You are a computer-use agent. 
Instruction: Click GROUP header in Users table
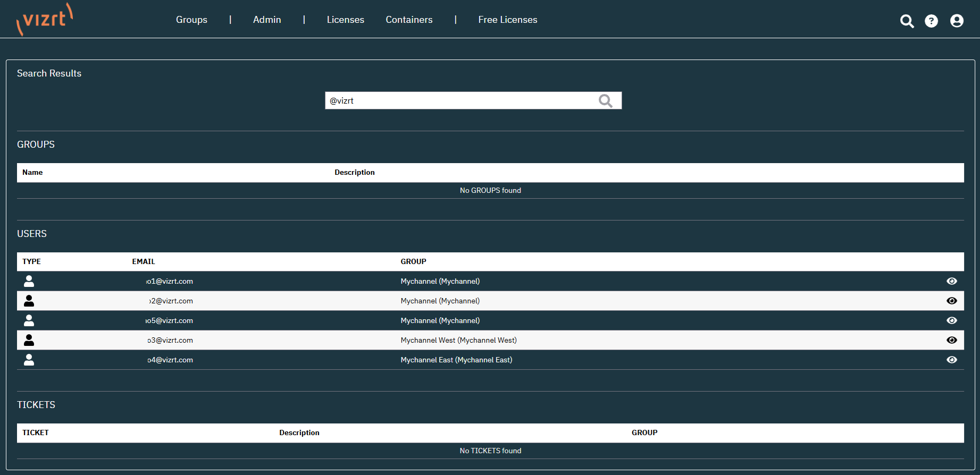click(413, 261)
